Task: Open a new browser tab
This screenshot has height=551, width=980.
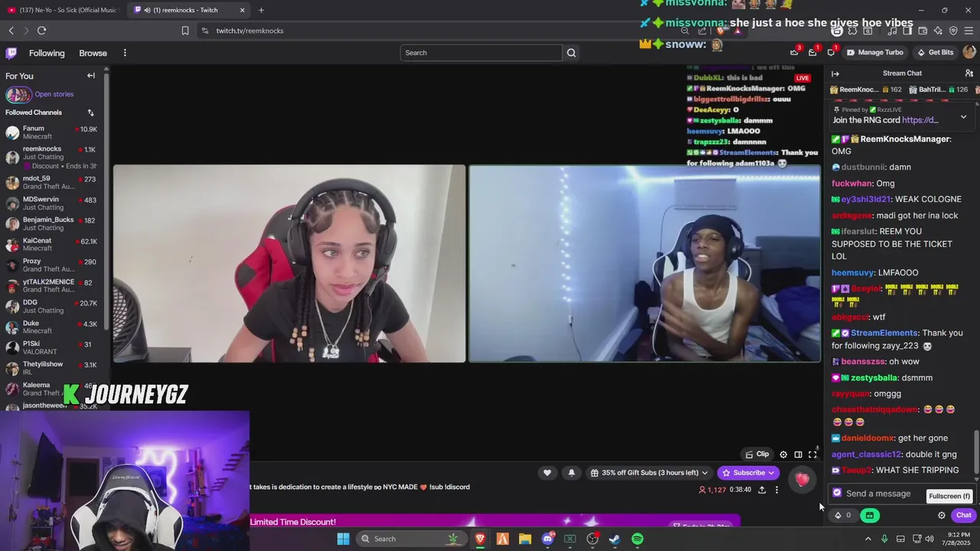Action: (261, 10)
